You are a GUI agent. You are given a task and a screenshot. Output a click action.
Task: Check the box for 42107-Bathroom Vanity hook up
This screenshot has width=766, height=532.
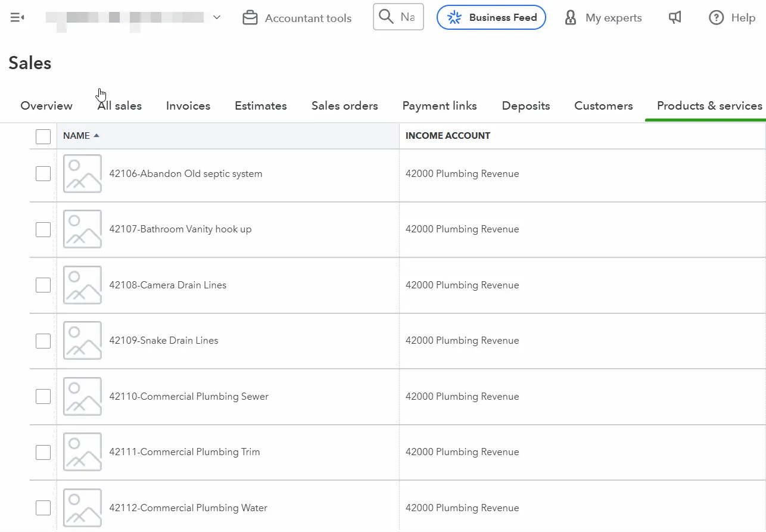click(x=43, y=229)
